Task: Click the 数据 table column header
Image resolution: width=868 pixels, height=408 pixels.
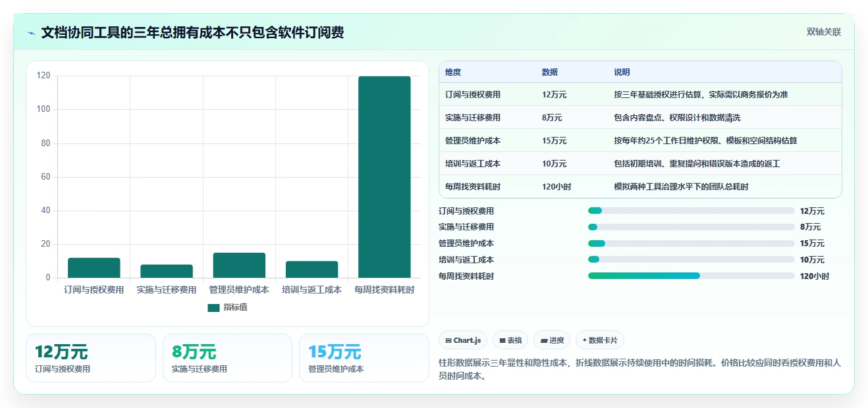Action: tap(550, 72)
